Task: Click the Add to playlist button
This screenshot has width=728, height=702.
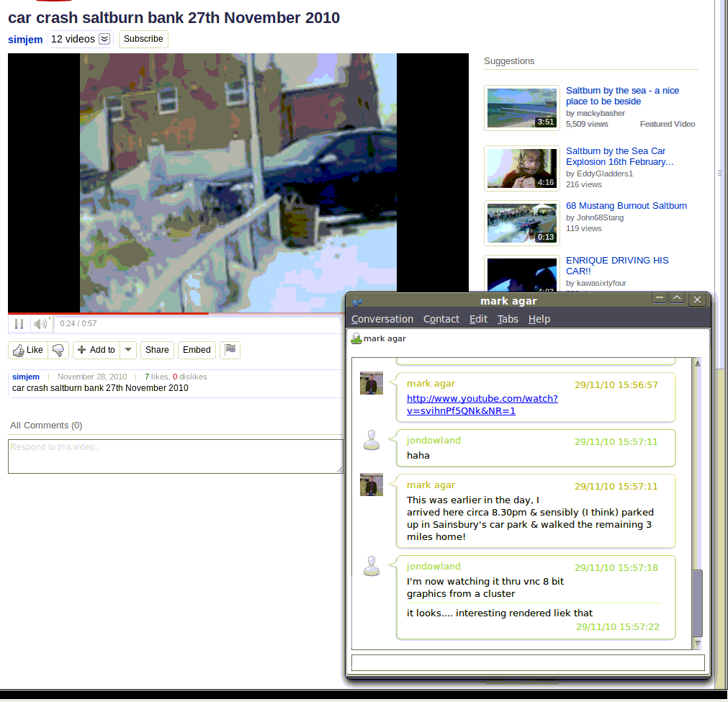Action: pyautogui.click(x=96, y=350)
